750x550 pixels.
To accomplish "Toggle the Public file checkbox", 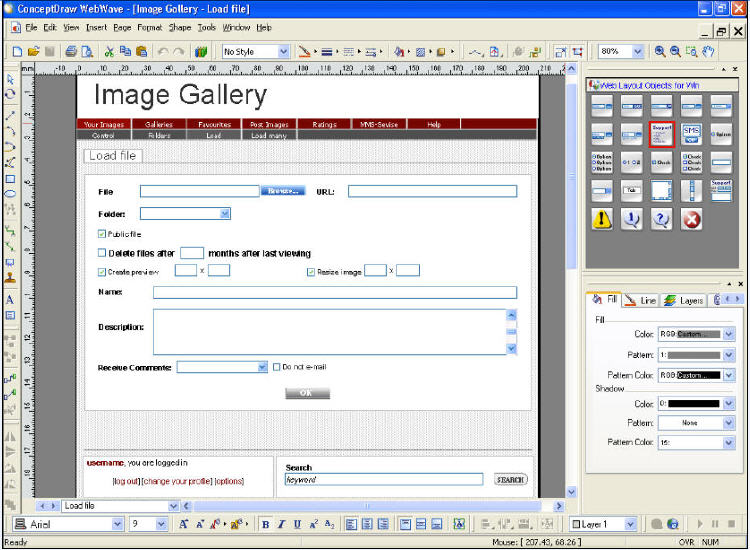I will point(101,234).
